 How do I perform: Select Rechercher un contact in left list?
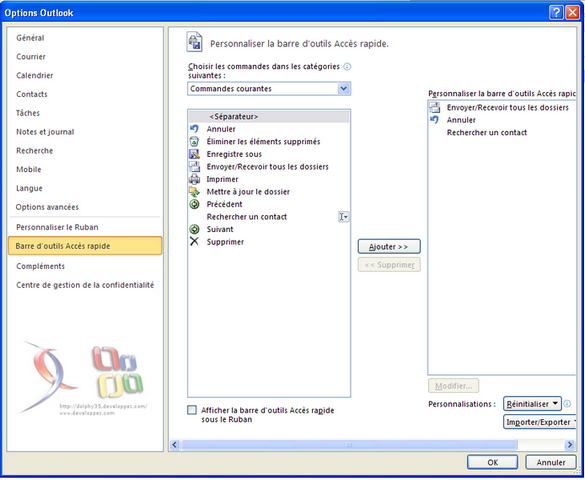(269, 217)
